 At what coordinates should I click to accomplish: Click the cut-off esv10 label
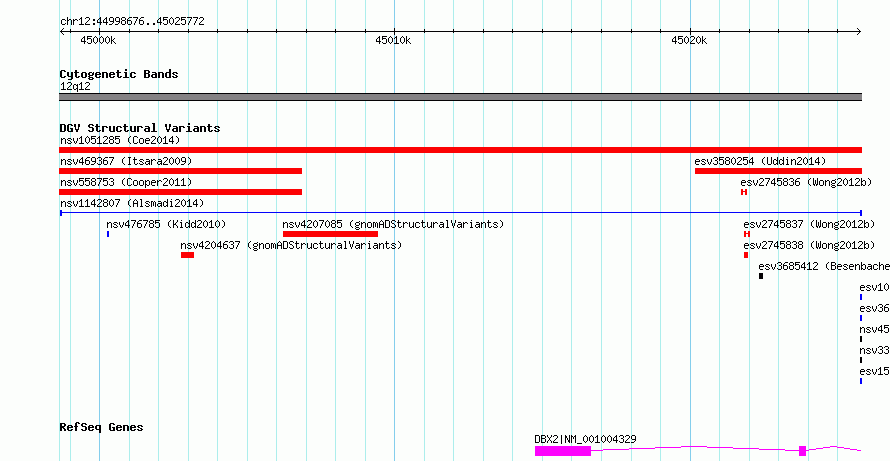[x=875, y=287]
